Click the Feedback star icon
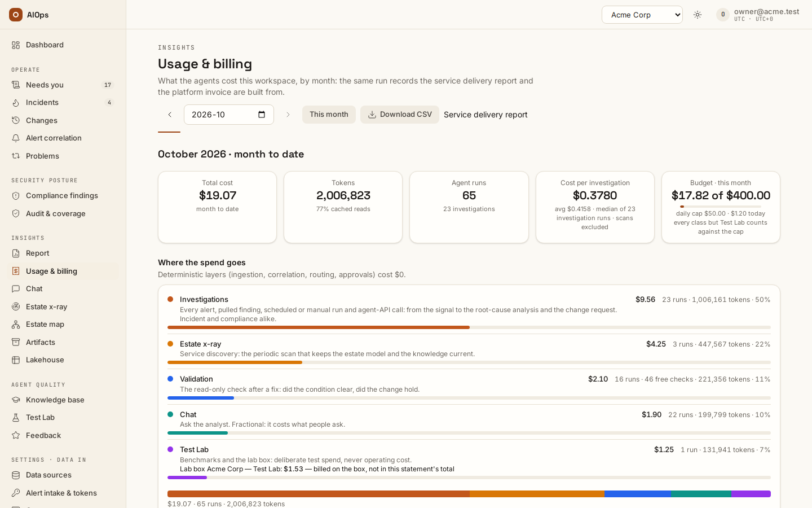This screenshot has width=812, height=508. coord(16,436)
